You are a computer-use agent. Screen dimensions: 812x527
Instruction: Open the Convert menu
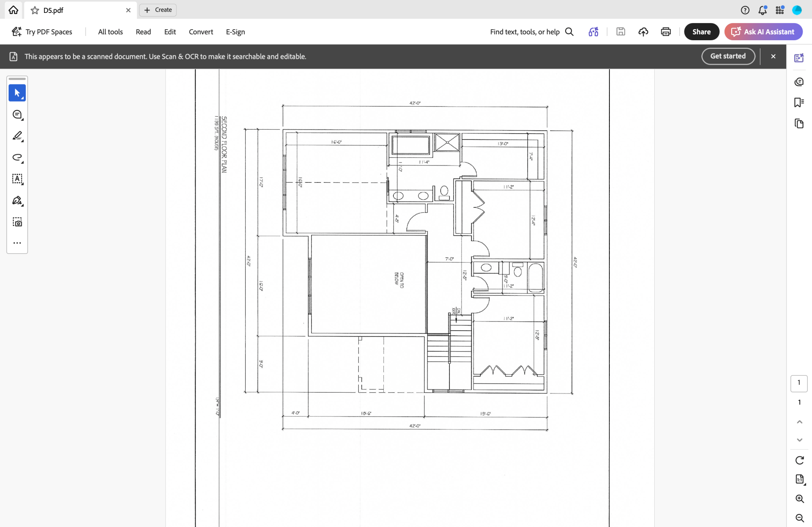201,32
